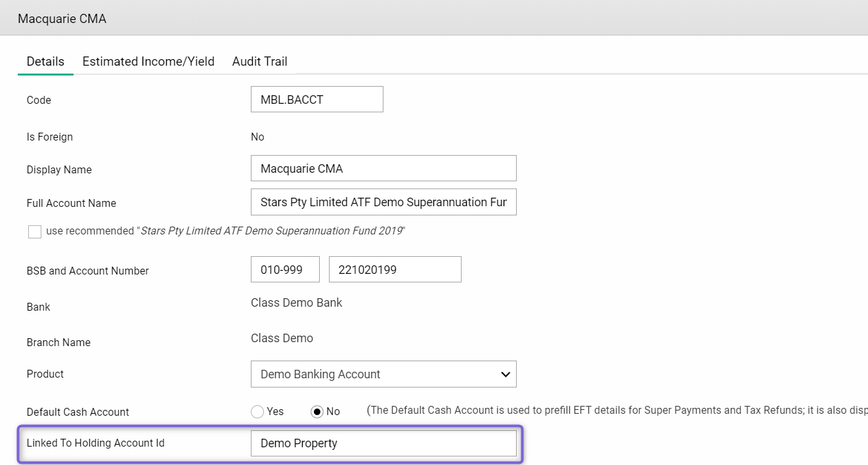Click the BSB and Account Number label
The image size is (868, 465).
point(87,271)
